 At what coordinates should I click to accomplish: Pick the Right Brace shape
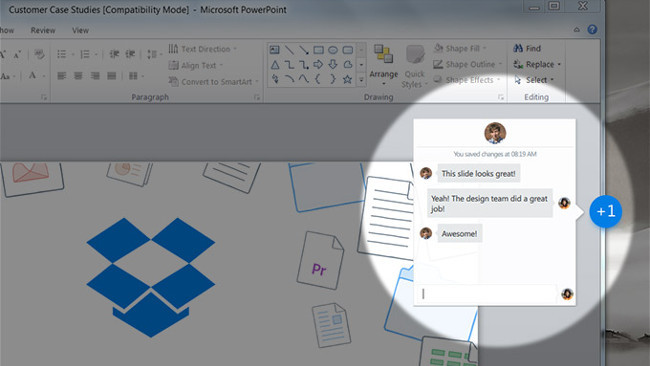tap(333, 79)
